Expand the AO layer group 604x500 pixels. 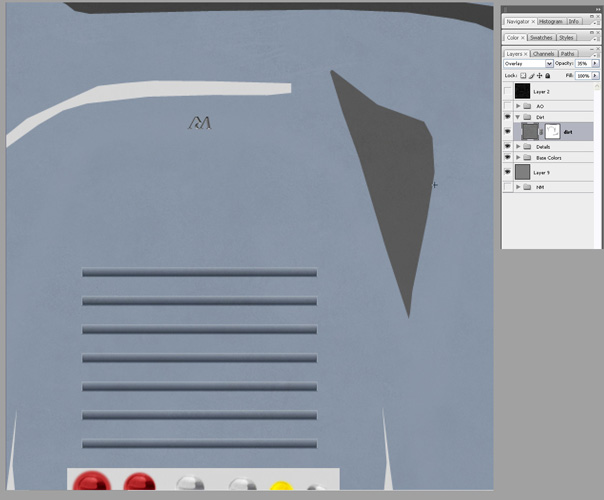[518, 106]
